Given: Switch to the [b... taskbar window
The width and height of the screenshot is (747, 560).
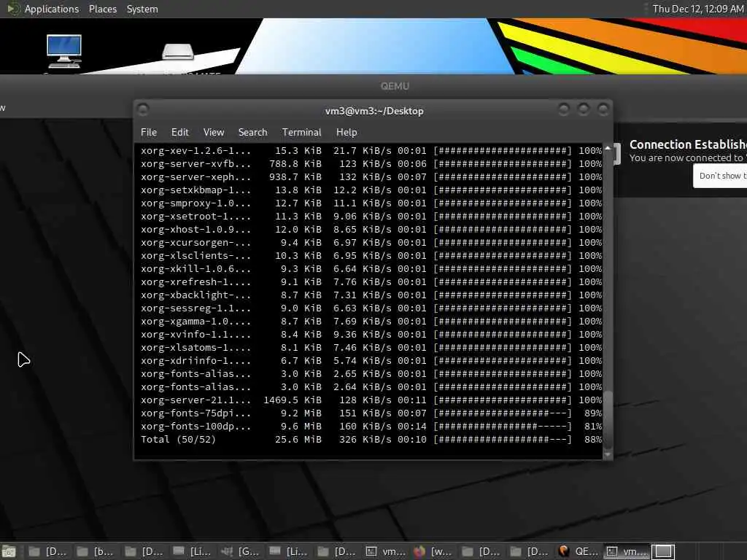Looking at the screenshot, I should (95, 552).
